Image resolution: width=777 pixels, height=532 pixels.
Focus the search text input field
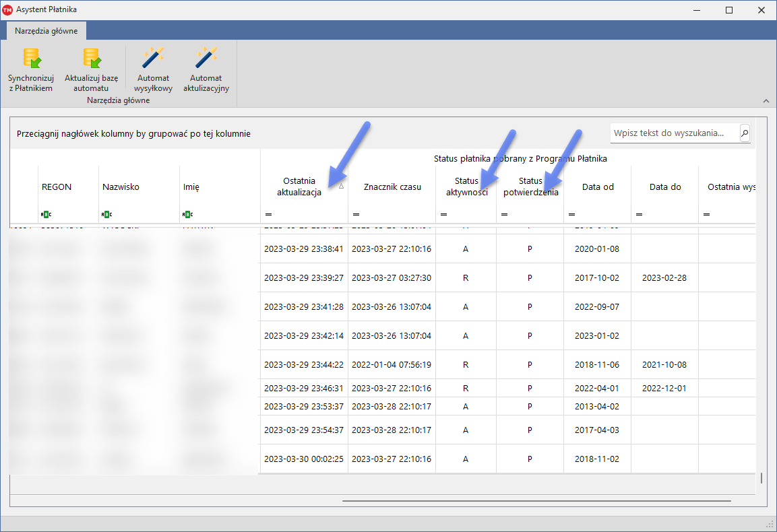click(674, 133)
